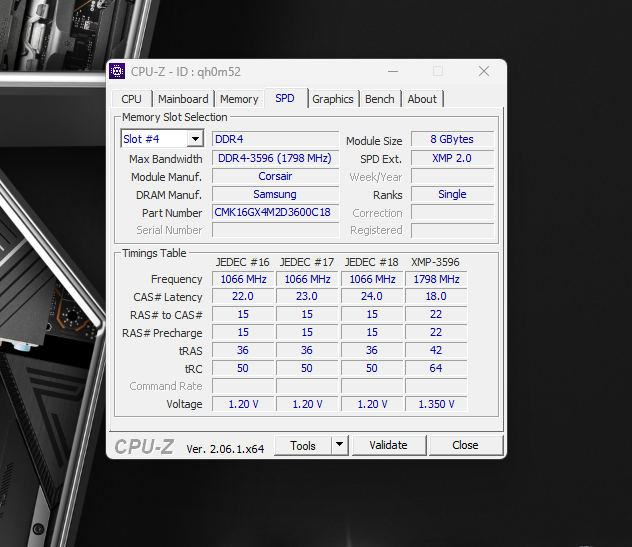The height and width of the screenshot is (547, 632).
Task: Select the part number CMK16GX4M2D3600C18
Action: [275, 212]
